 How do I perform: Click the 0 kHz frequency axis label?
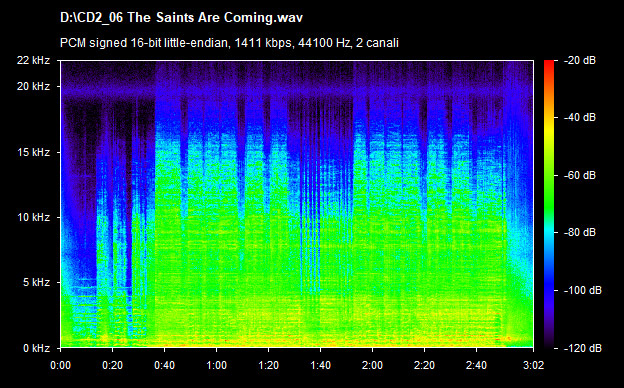[x=36, y=348]
